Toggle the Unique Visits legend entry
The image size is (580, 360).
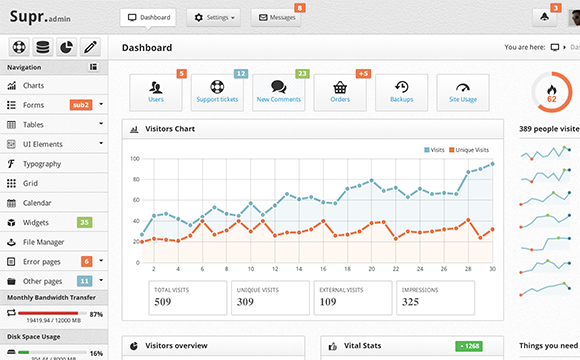point(469,150)
